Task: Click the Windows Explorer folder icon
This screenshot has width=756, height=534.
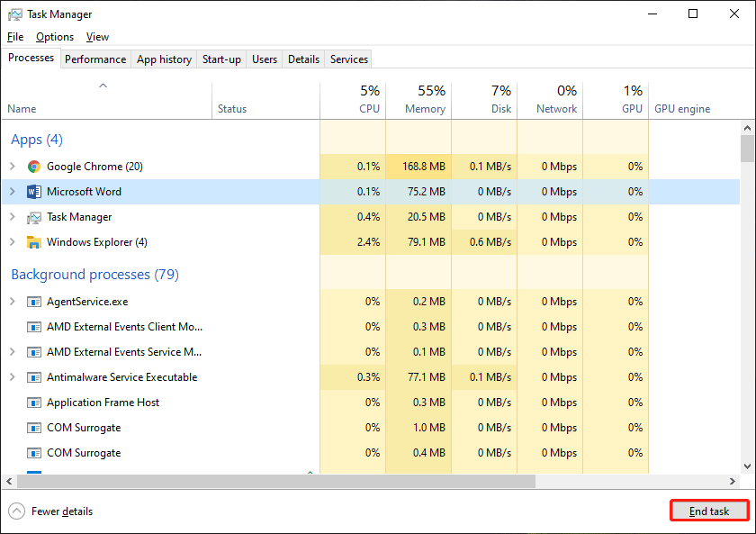Action: [34, 242]
